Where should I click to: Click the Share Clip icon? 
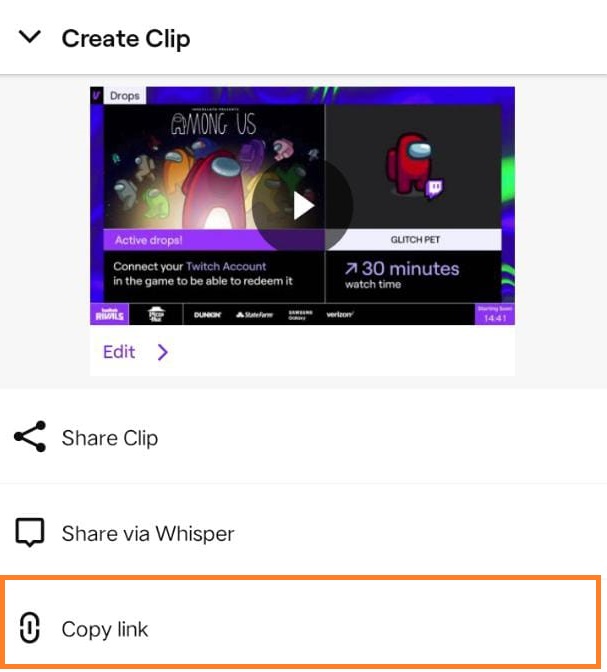tap(30, 436)
